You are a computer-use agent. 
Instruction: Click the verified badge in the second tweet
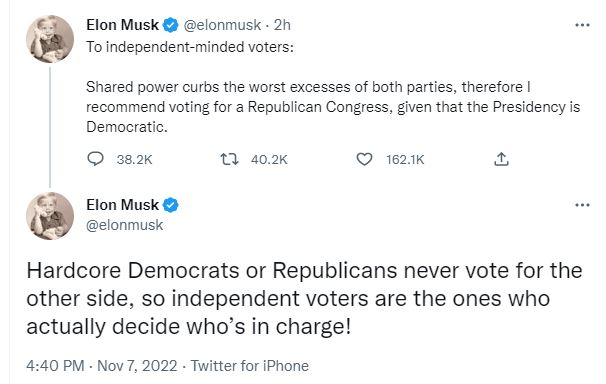[170, 205]
